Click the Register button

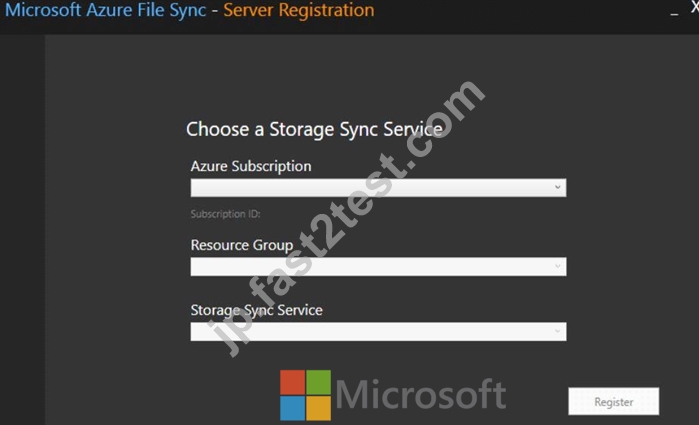(x=613, y=401)
